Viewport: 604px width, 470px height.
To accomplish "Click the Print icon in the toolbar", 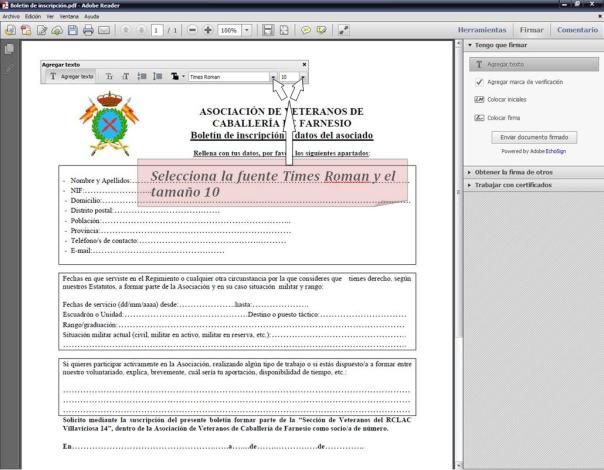I will [x=90, y=31].
